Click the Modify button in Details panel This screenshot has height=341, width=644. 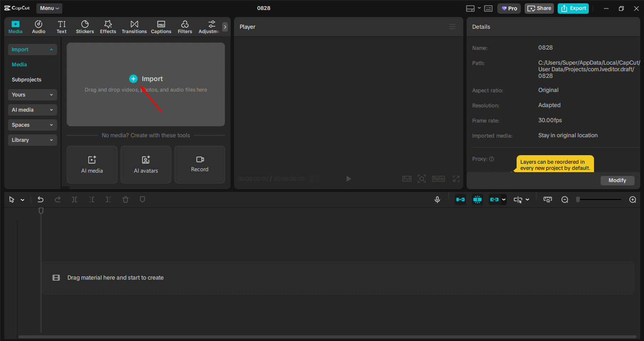click(x=617, y=180)
